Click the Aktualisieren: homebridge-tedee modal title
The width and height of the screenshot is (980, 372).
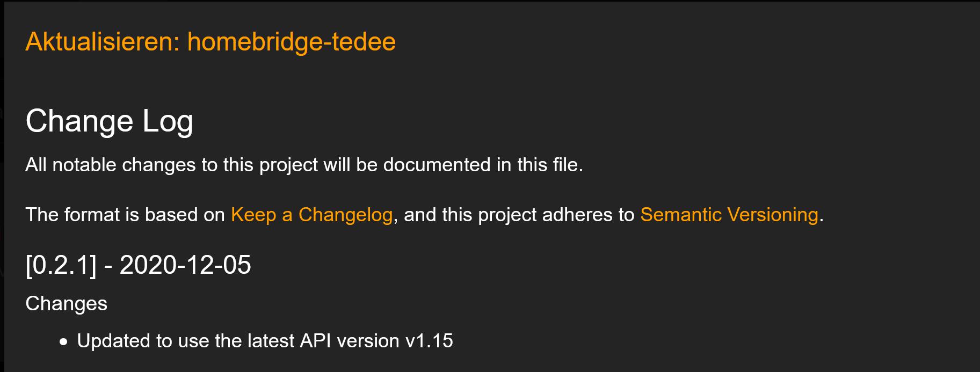(210, 42)
